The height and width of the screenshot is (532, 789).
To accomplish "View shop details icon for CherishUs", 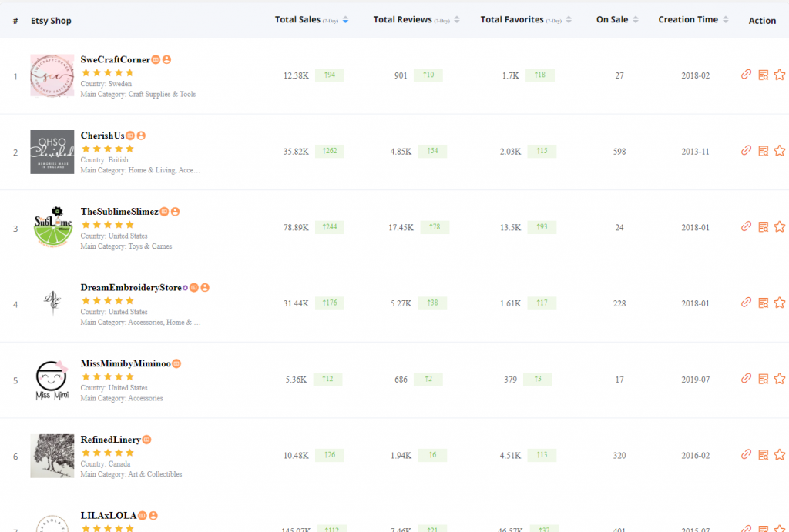I will (763, 151).
